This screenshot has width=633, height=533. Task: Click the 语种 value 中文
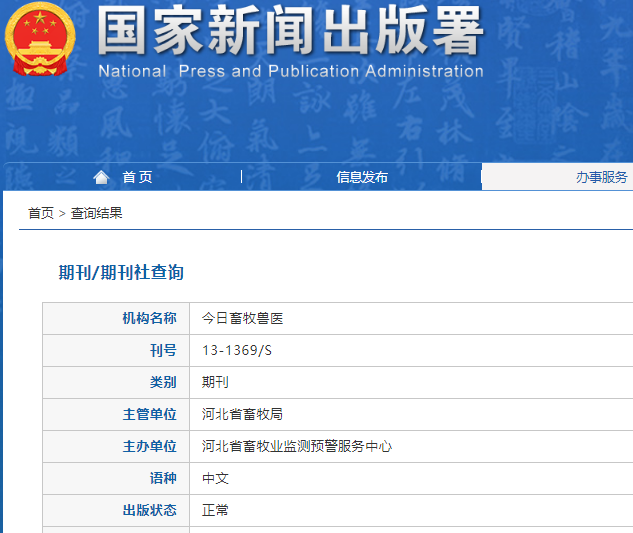tap(215, 478)
